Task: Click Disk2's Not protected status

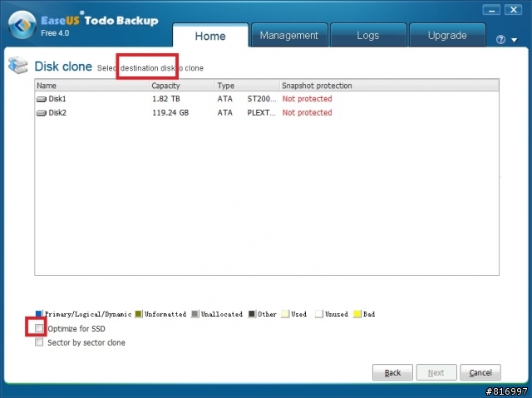Action: click(x=307, y=112)
